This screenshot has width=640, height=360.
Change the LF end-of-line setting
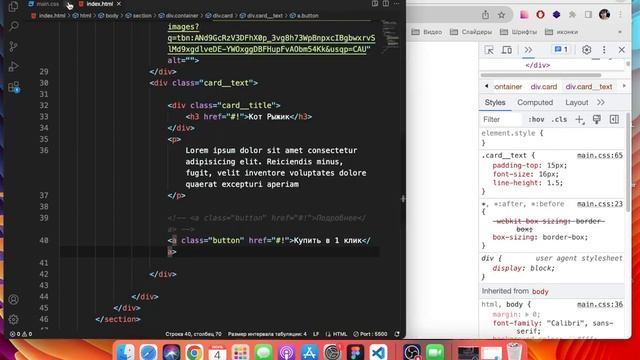[x=316, y=334]
